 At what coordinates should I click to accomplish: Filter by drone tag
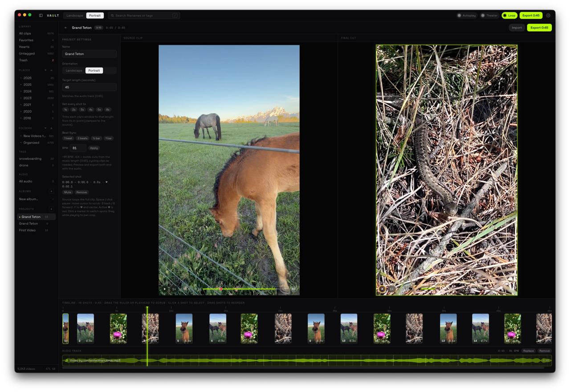36,165
